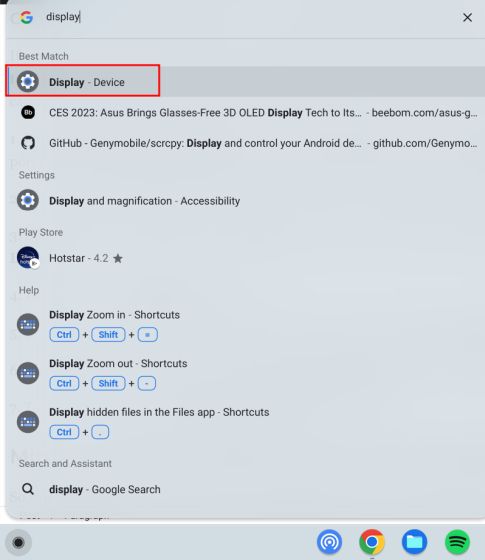This screenshot has width=485, height=560.
Task: Click the gear icon beside Display and magnification
Action: 28,200
